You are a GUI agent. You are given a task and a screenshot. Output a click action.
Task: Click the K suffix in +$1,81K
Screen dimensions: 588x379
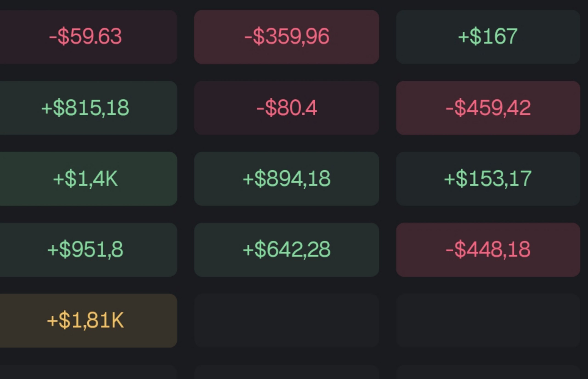point(117,320)
